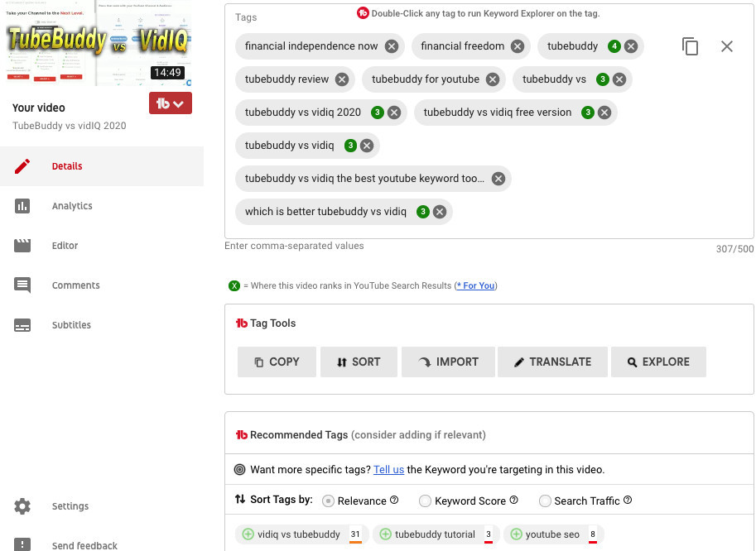Click the Subtitles icon
This screenshot has width=756, height=551.
22,326
